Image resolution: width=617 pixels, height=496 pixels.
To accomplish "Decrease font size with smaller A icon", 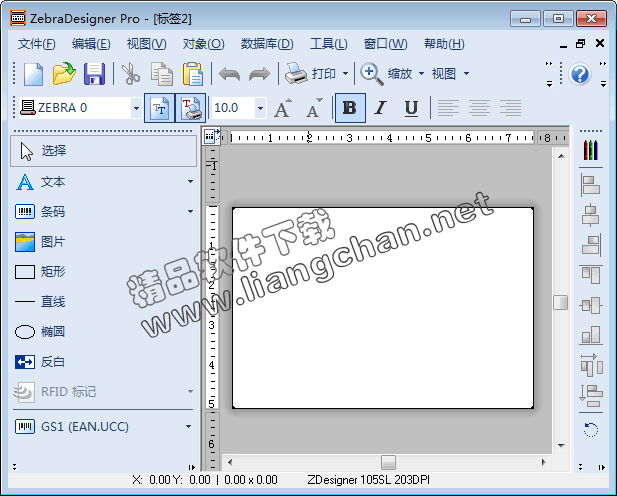I will (x=314, y=108).
